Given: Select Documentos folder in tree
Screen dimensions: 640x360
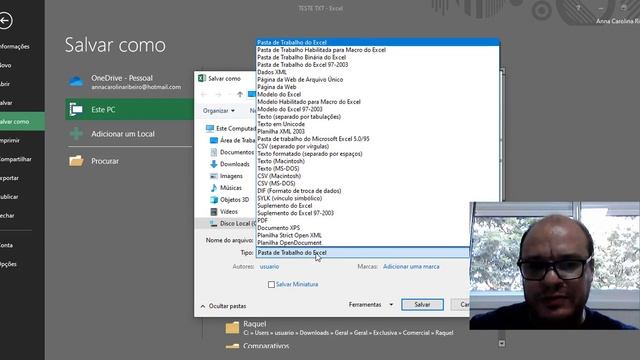Looking at the screenshot, I should [x=232, y=152].
